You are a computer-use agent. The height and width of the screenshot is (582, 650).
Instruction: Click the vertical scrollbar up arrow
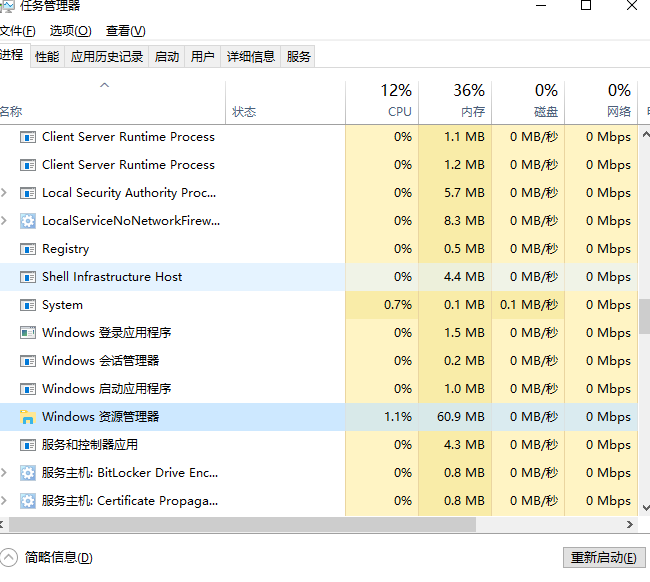click(x=645, y=134)
